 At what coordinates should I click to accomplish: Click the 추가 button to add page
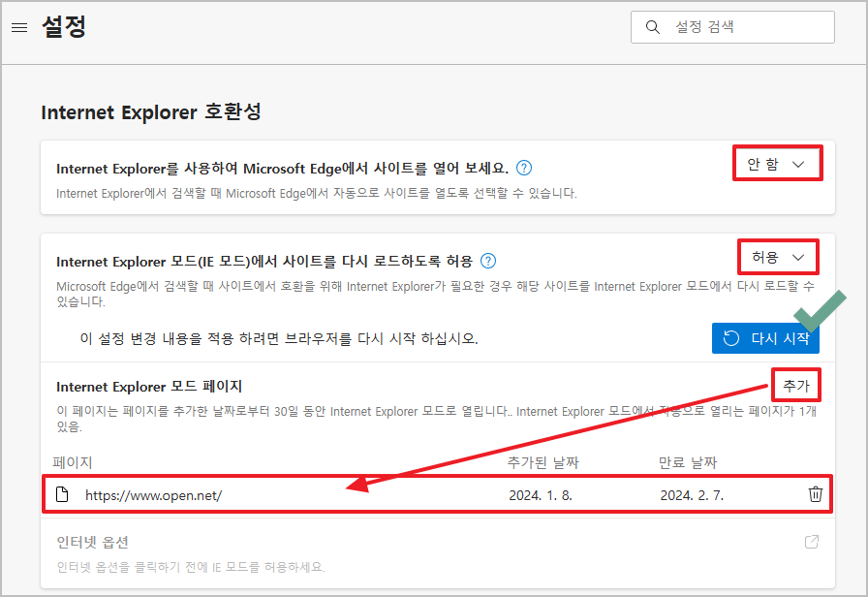[x=796, y=386]
